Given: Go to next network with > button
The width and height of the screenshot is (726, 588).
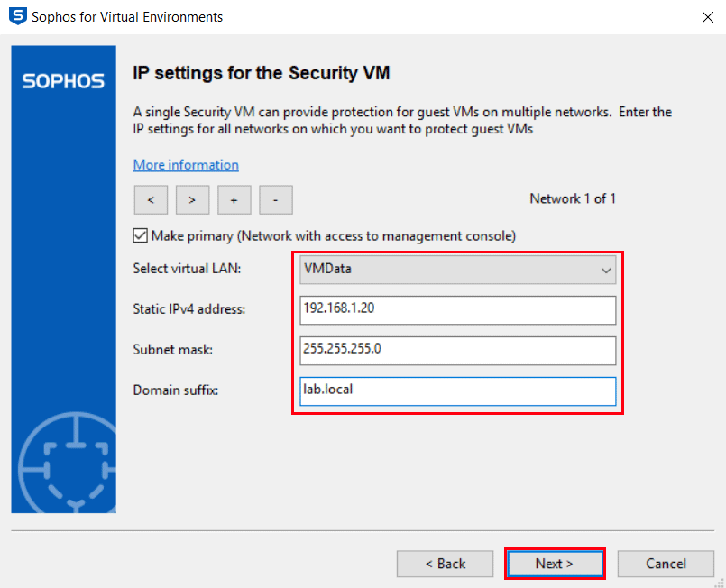Looking at the screenshot, I should [x=192, y=200].
